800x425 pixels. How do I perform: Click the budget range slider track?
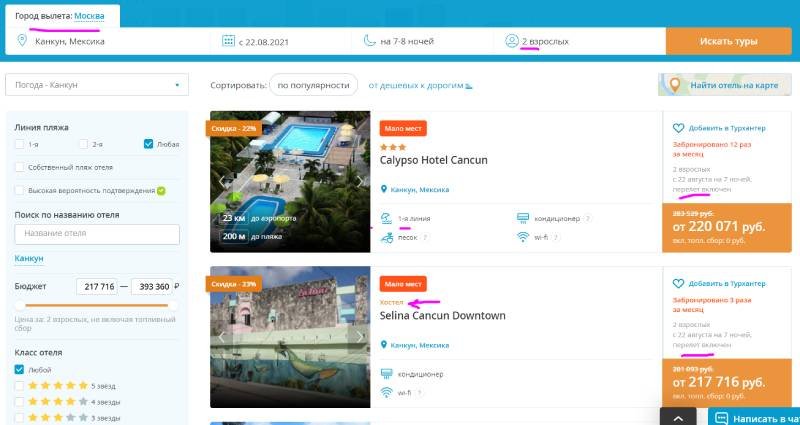click(97, 304)
